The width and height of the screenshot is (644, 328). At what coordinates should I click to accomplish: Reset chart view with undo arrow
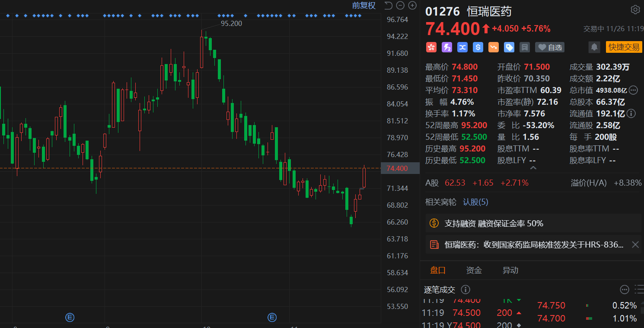click(388, 6)
